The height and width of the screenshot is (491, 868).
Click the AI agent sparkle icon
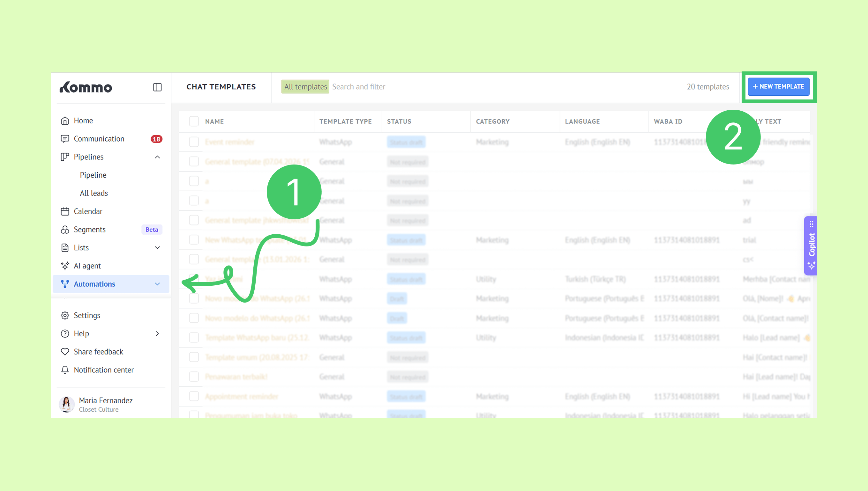[x=65, y=266]
